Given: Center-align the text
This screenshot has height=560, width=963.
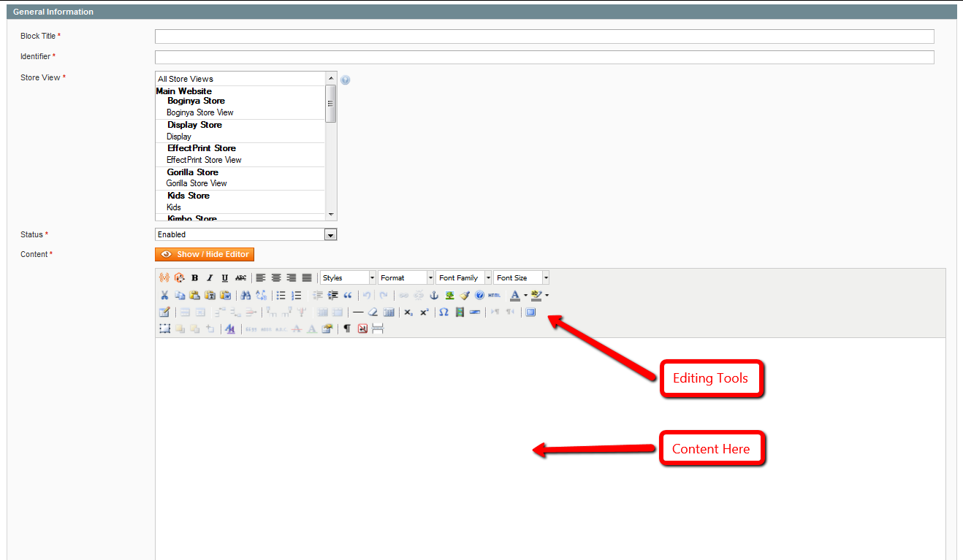Looking at the screenshot, I should 276,277.
